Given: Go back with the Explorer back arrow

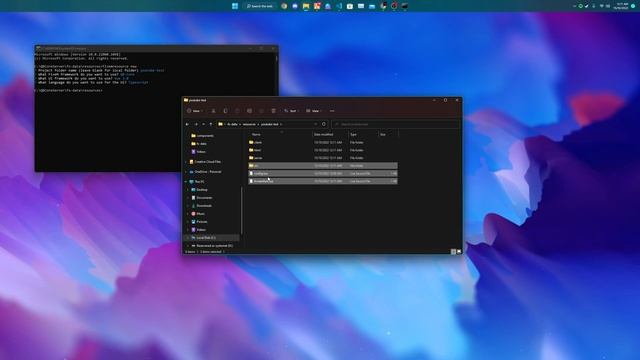Looking at the screenshot, I should pos(187,124).
